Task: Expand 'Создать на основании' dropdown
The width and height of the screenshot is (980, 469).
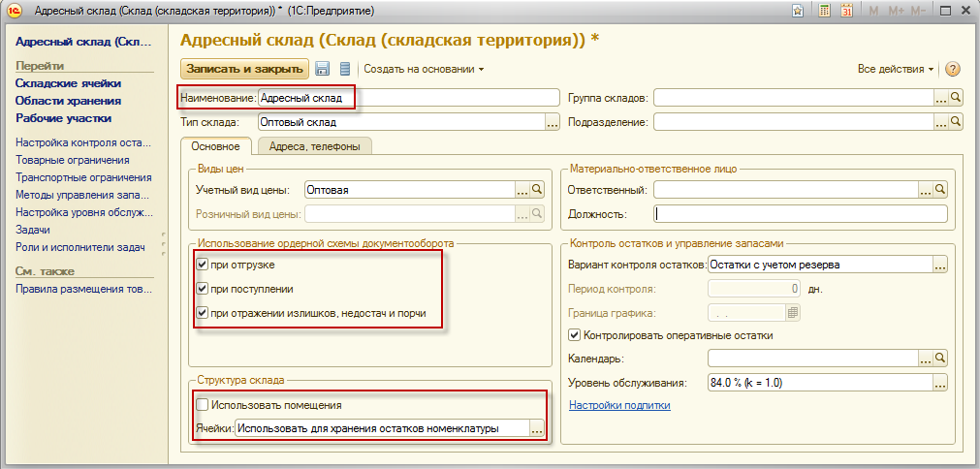Action: click(x=424, y=69)
